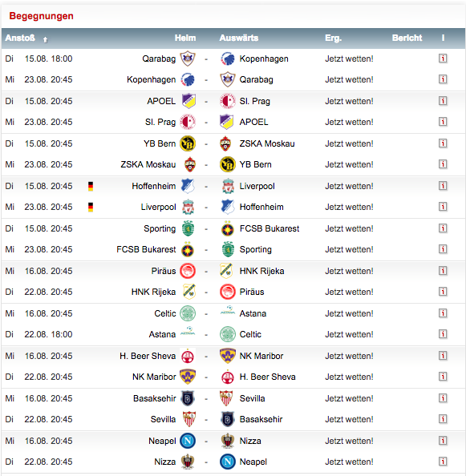Sort by Anstoß column arrow
The height and width of the screenshot is (476, 466).
tap(45, 39)
